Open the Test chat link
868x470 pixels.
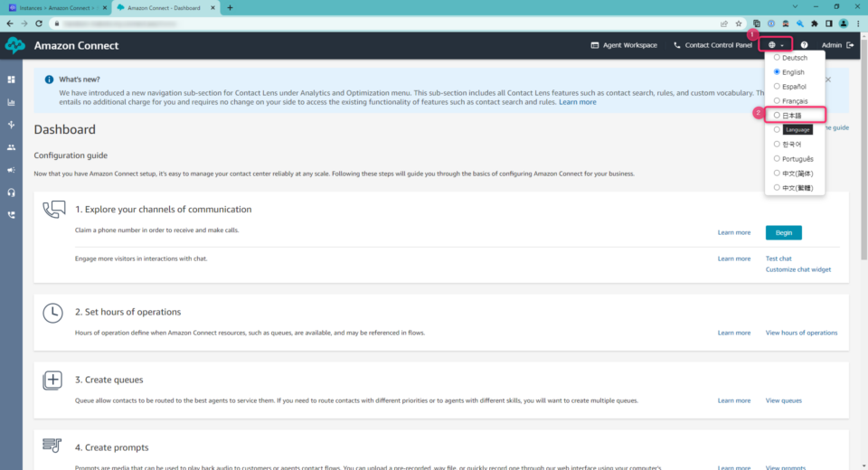tap(778, 258)
